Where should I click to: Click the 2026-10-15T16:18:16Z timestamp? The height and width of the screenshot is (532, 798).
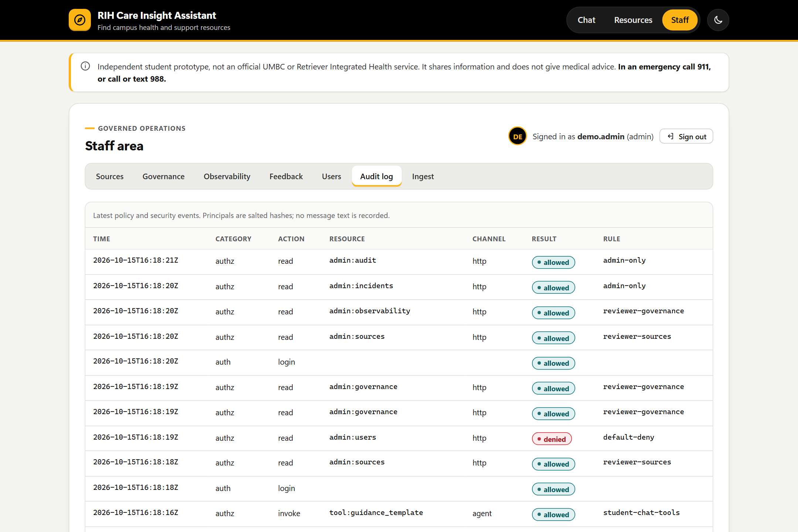click(x=136, y=513)
